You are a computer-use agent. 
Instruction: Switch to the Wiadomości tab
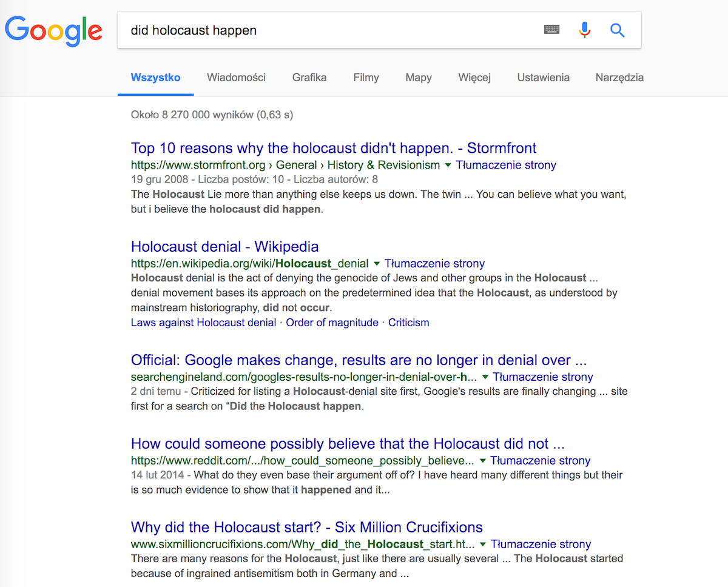point(236,77)
